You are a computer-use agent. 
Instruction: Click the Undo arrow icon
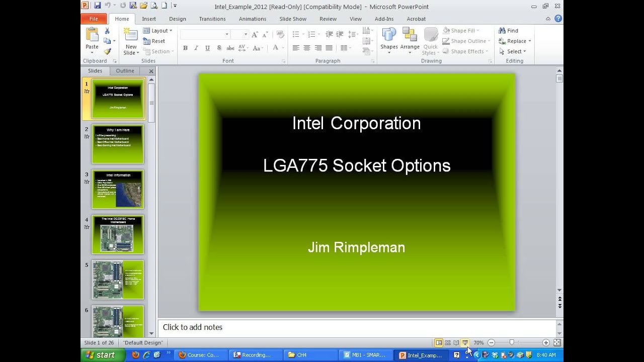pyautogui.click(x=108, y=6)
